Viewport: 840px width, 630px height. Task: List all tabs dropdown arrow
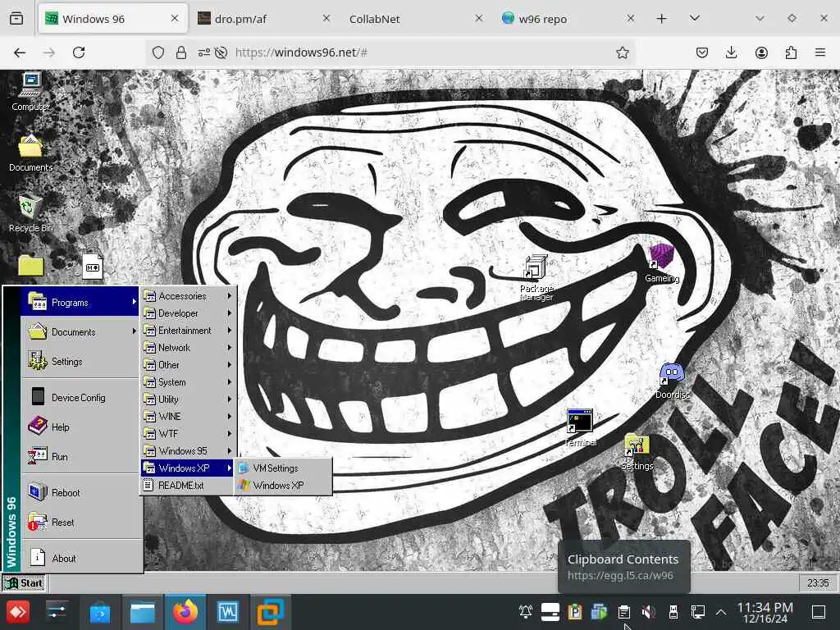click(x=695, y=19)
